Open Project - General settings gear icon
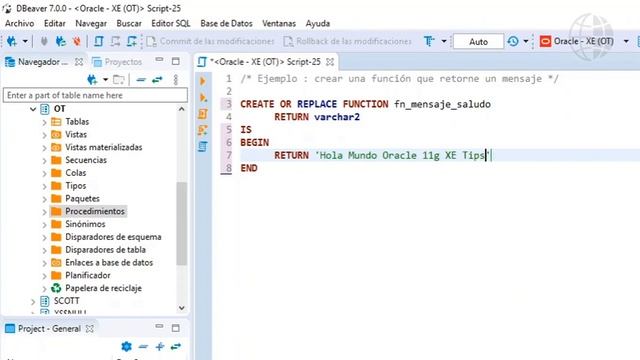Viewport: 640px width, 360px height. 127,347
